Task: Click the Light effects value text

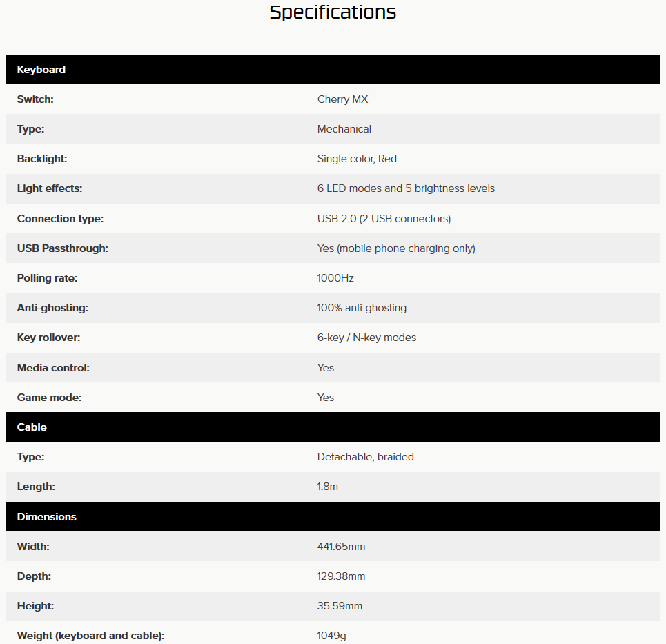Action: click(406, 188)
